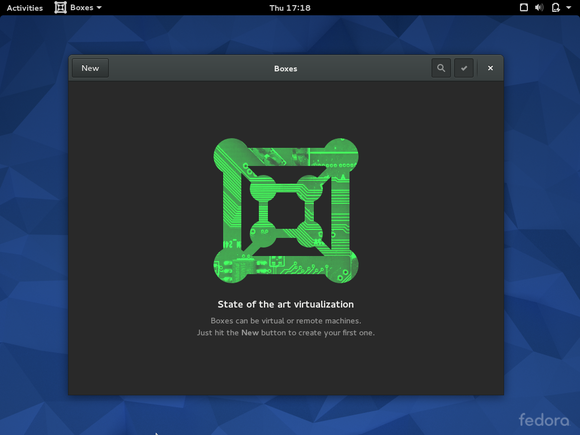The image size is (580, 435).
Task: Click the Boxes app icon in top bar
Action: [60, 7]
